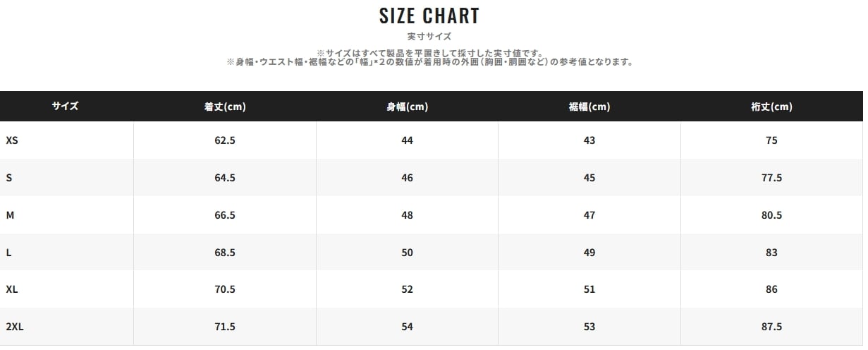Click the 裾幅(cm) column header
This screenshot has height=350, width=868.
tap(589, 107)
